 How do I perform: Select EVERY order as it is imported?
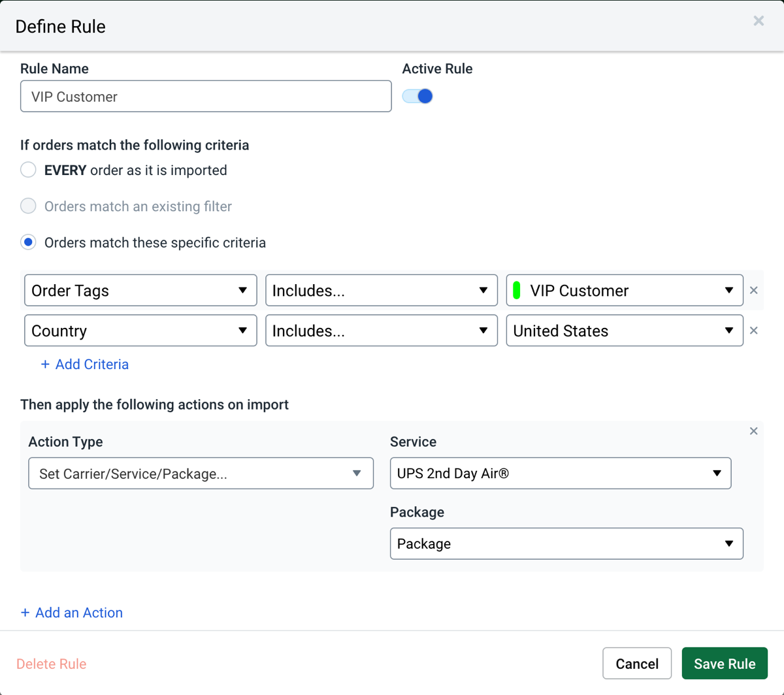tap(28, 170)
